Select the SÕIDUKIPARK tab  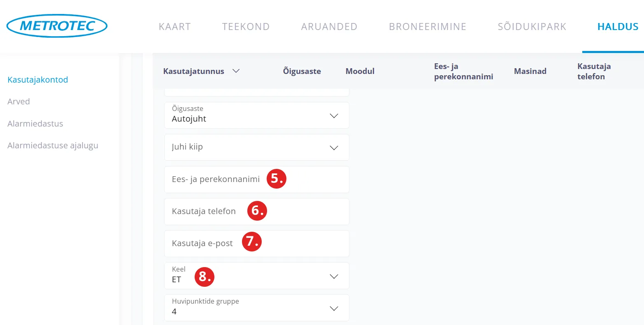point(532,27)
